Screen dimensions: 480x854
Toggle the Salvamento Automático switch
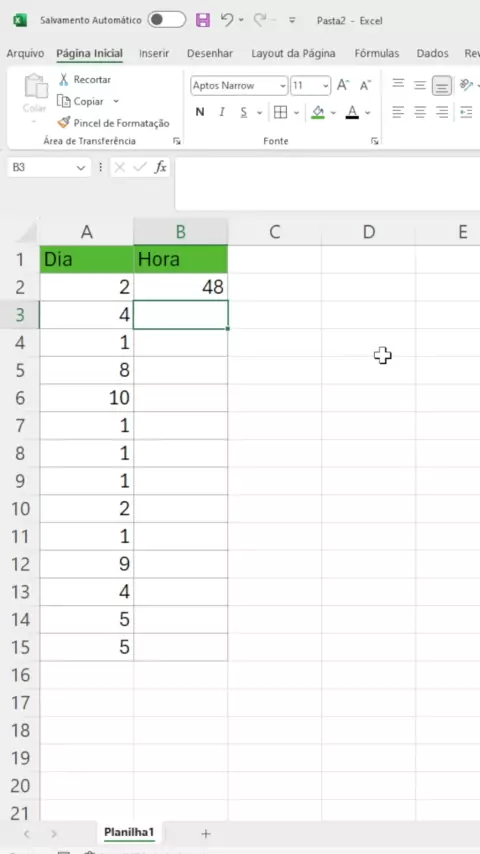coord(167,20)
